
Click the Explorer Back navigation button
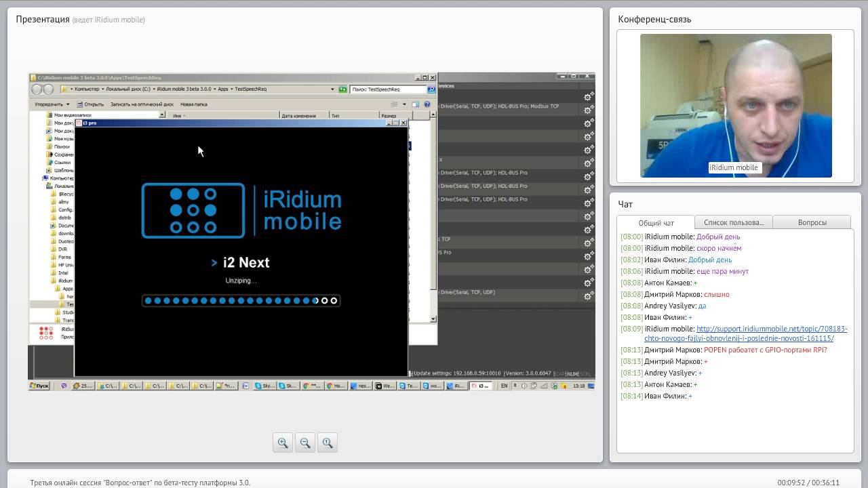pos(37,89)
